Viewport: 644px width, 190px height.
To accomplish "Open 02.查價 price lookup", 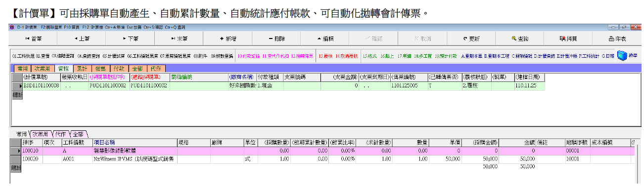I will tap(43, 56).
